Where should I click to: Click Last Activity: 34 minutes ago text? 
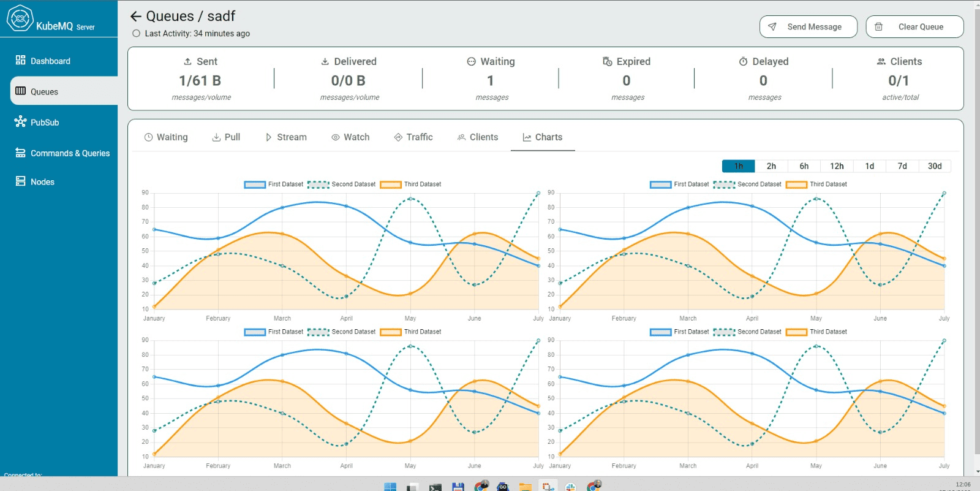coord(197,34)
